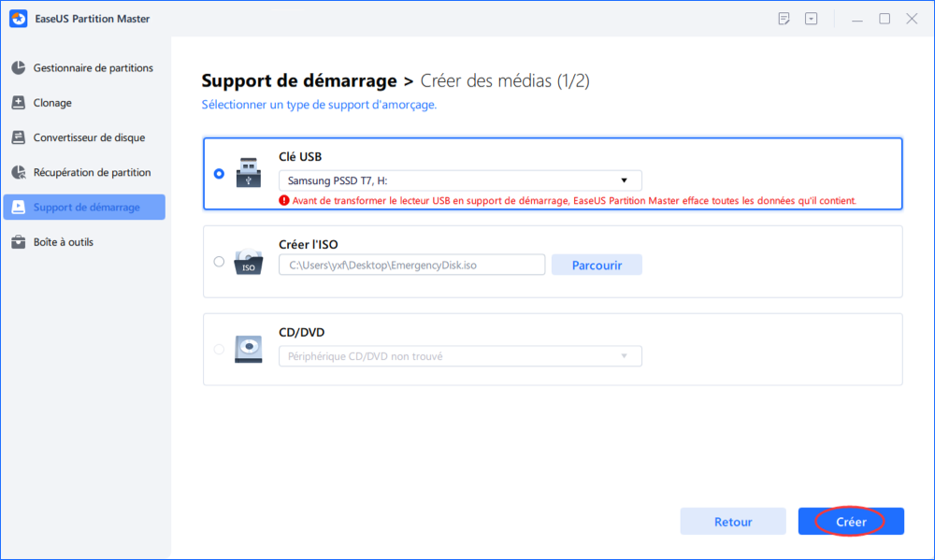
Task: Click the Créer l'ISO heading
Action: coord(309,245)
